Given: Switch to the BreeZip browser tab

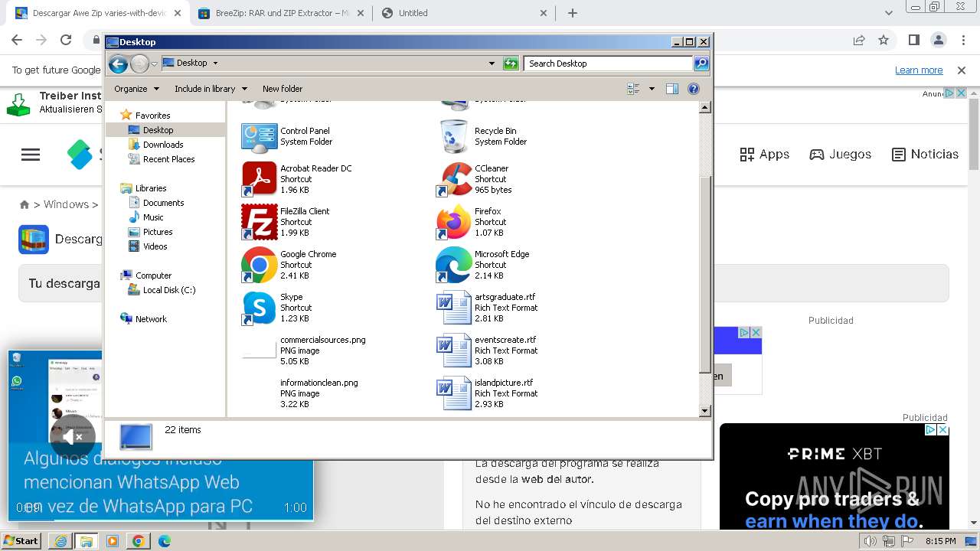Looking at the screenshot, I should pos(280,13).
